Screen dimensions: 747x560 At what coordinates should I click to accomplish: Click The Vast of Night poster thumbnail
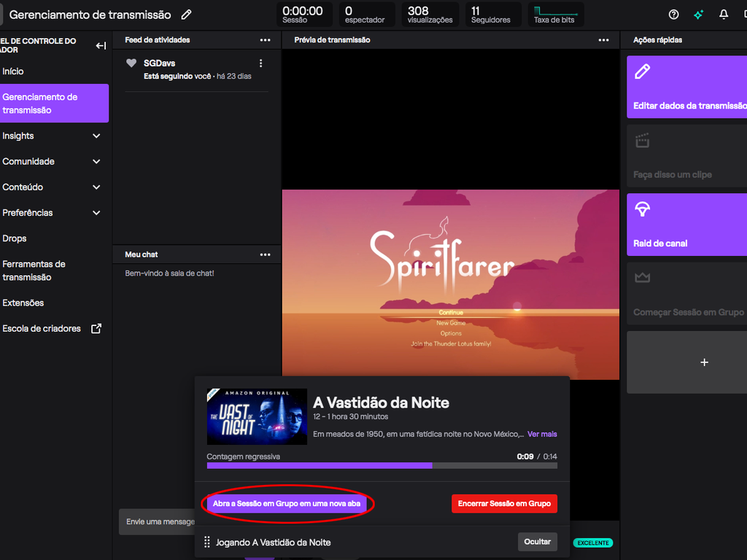tap(257, 416)
